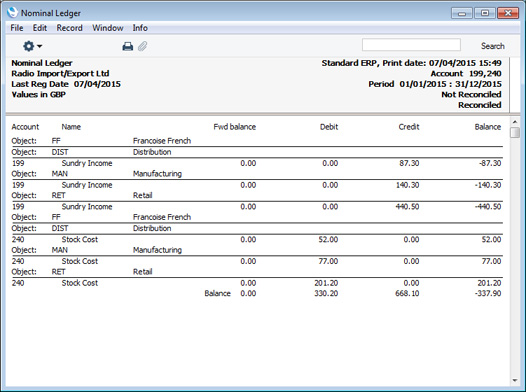
Task: Open the Edit menu
Action: [40, 28]
